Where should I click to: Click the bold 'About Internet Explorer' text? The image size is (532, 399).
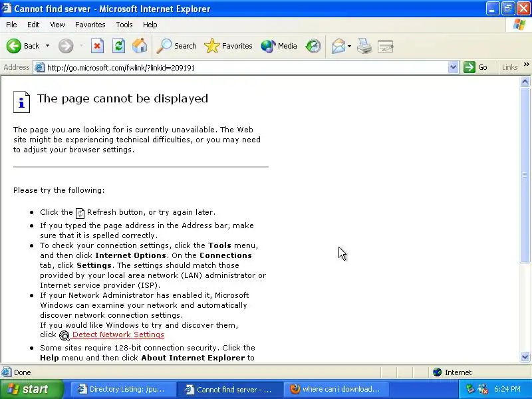click(193, 358)
